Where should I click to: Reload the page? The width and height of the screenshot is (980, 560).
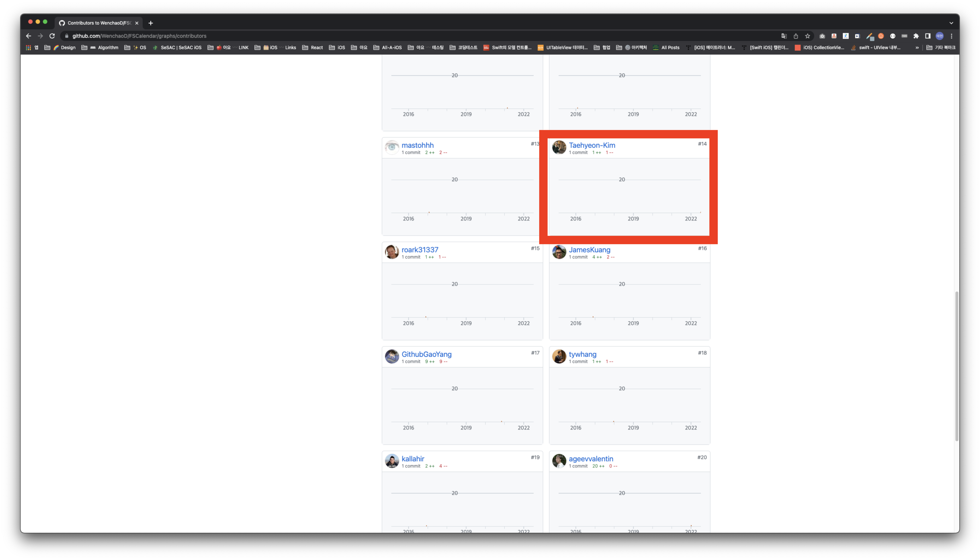tap(52, 36)
